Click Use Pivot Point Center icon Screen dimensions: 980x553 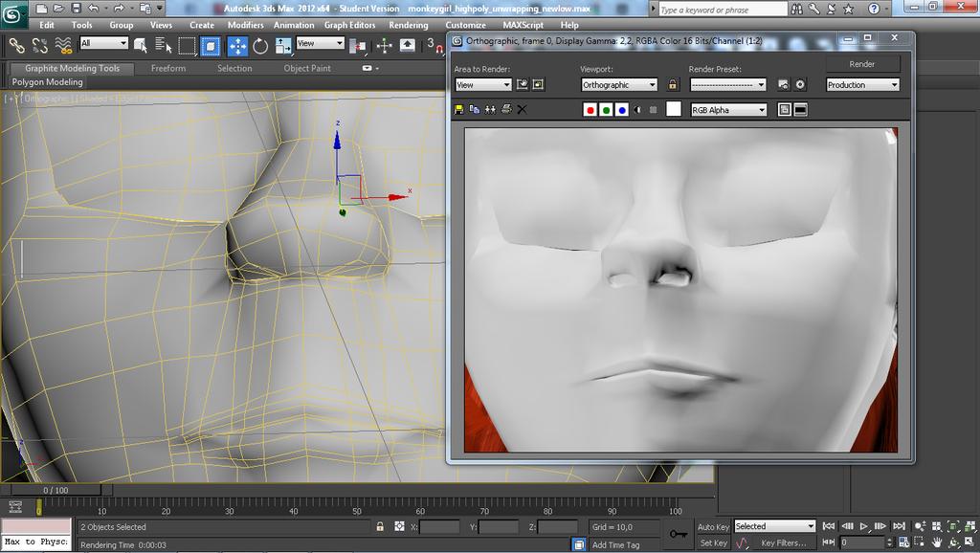click(x=358, y=45)
